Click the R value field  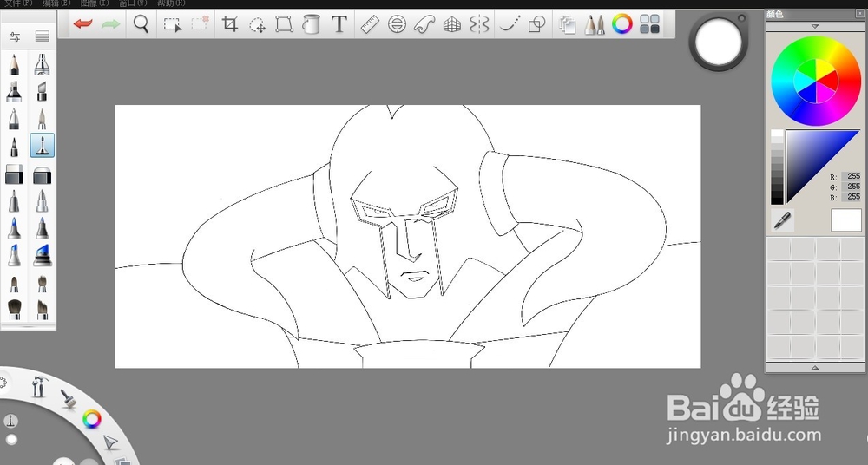[851, 177]
